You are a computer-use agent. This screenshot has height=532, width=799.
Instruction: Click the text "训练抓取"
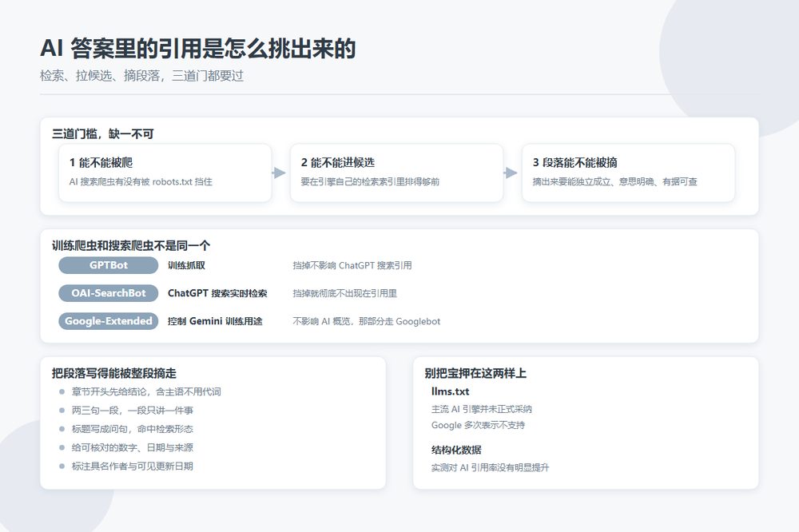pyautogui.click(x=186, y=265)
